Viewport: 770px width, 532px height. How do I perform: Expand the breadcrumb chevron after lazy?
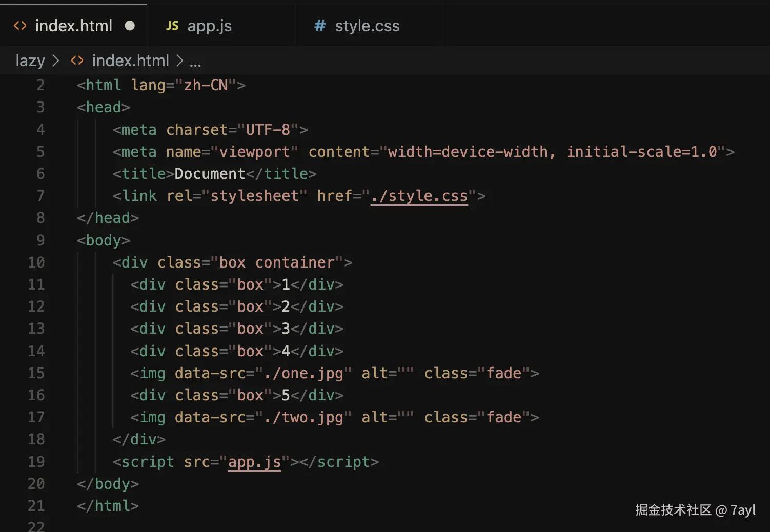(56, 61)
